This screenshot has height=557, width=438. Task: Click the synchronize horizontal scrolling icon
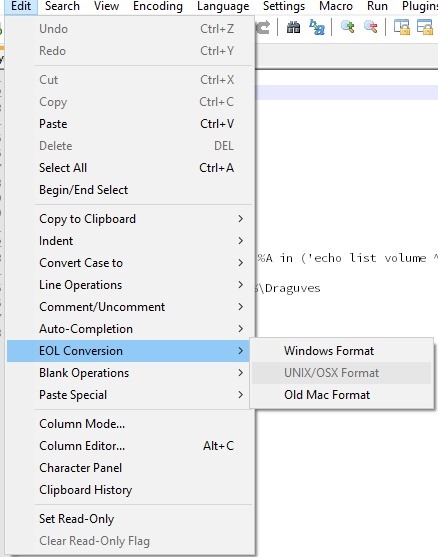425,27
